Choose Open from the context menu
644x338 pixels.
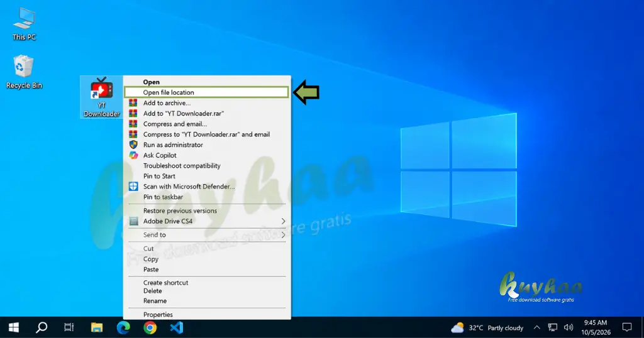(x=206, y=82)
